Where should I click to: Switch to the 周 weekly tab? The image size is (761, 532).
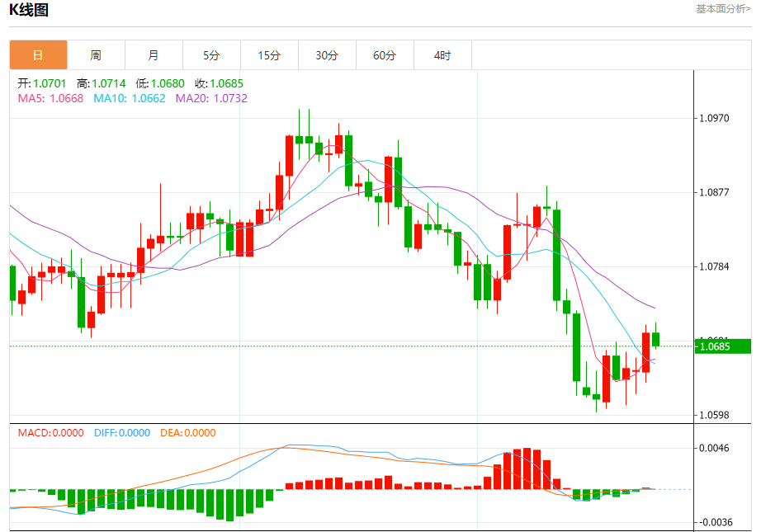tap(96, 55)
